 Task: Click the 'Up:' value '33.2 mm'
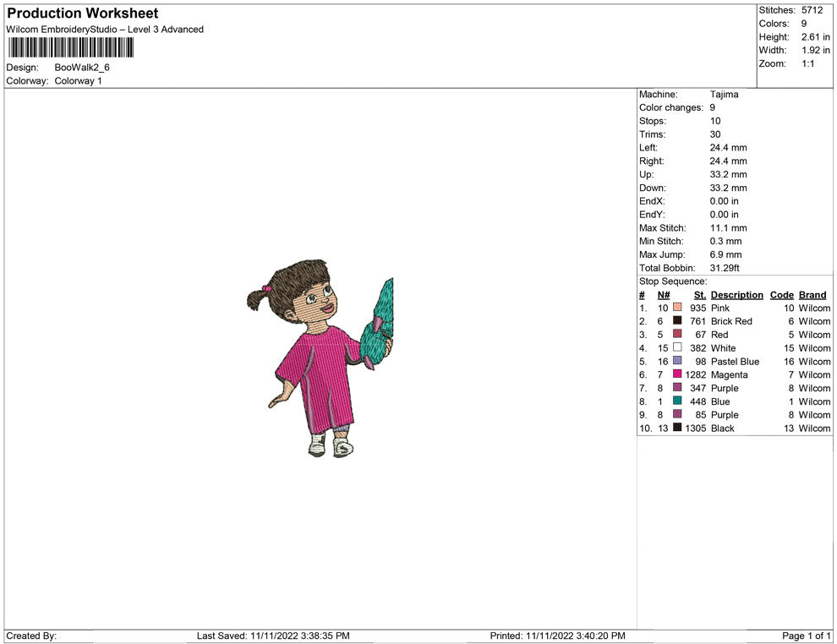728,174
